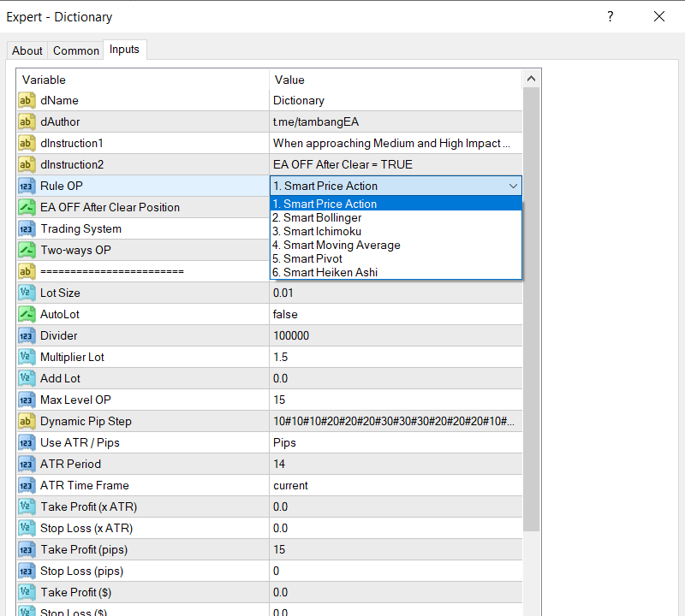Click the integer icon beside Trading System

click(x=27, y=228)
